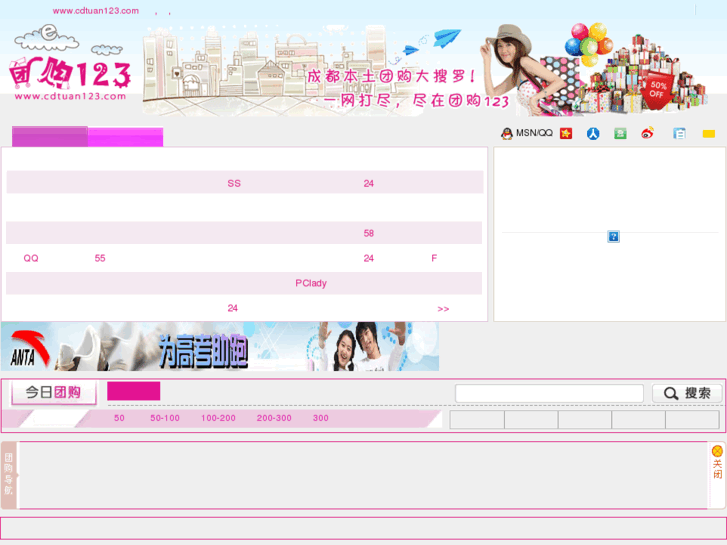The width and height of the screenshot is (727, 545).
Task: Click the MSN/QQ text label
Action: point(534,133)
